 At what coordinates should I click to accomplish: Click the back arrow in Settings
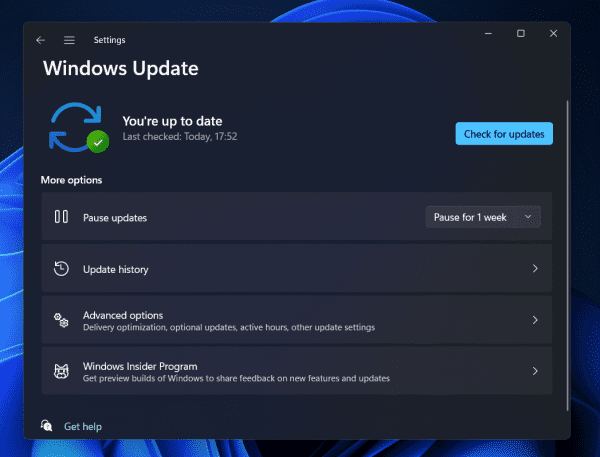pos(40,40)
